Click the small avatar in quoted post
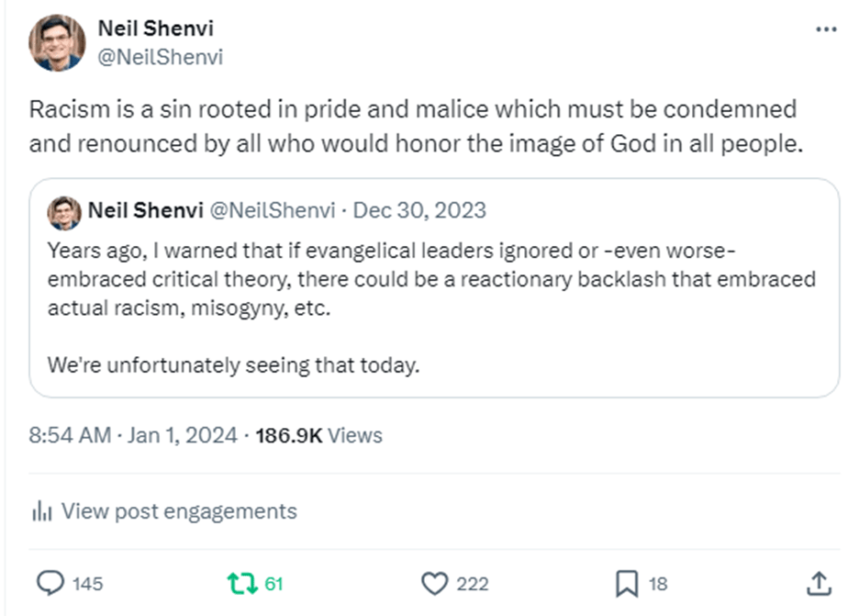Screen dimensions: 859x616 pyautogui.click(x=65, y=211)
